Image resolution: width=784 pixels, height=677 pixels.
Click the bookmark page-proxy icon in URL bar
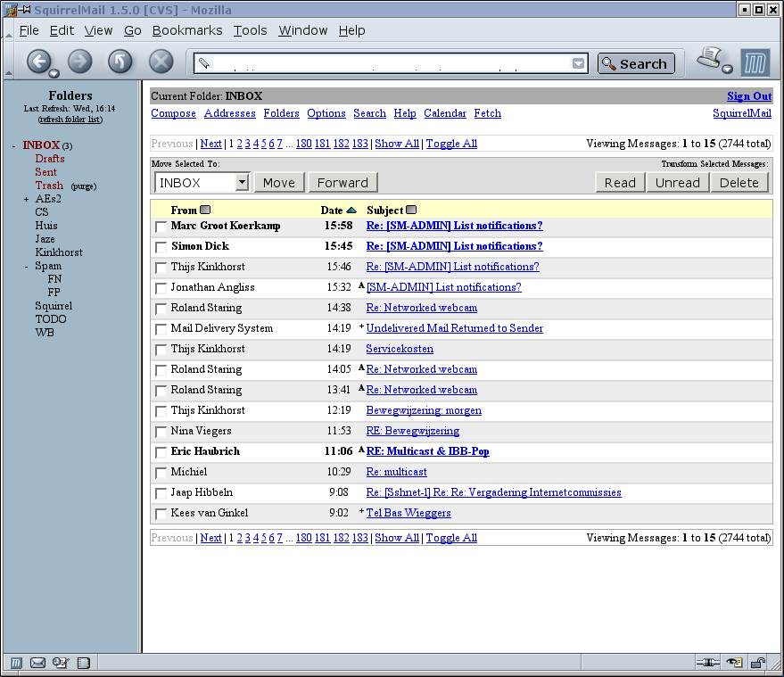[203, 63]
